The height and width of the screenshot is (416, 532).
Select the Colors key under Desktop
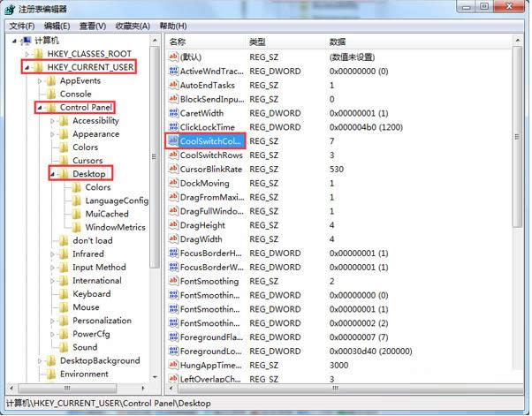pyautogui.click(x=98, y=187)
